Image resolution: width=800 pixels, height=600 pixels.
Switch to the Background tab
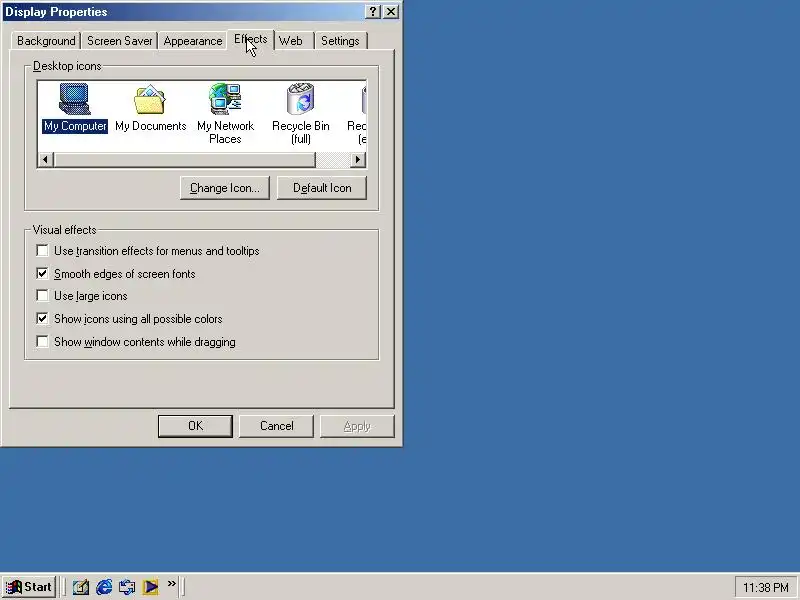tap(46, 41)
